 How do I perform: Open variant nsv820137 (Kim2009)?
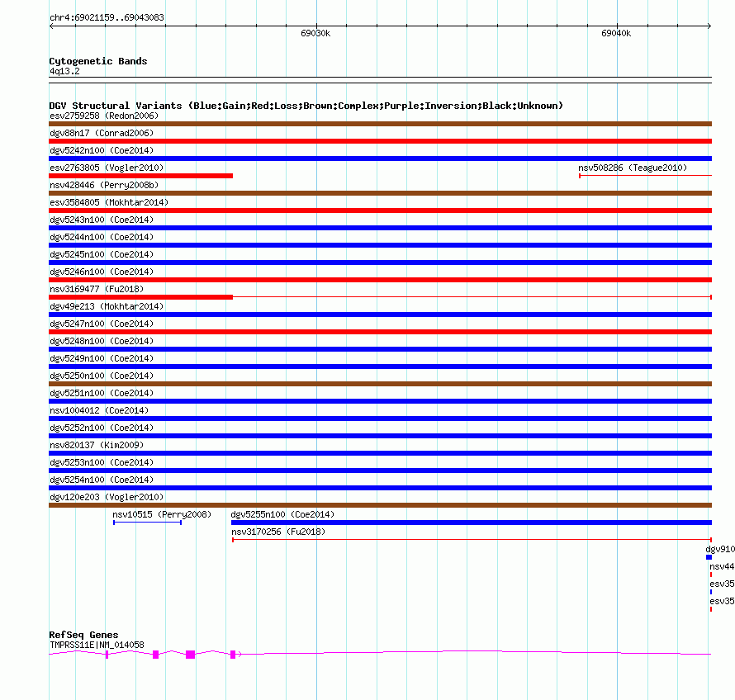tap(97, 445)
